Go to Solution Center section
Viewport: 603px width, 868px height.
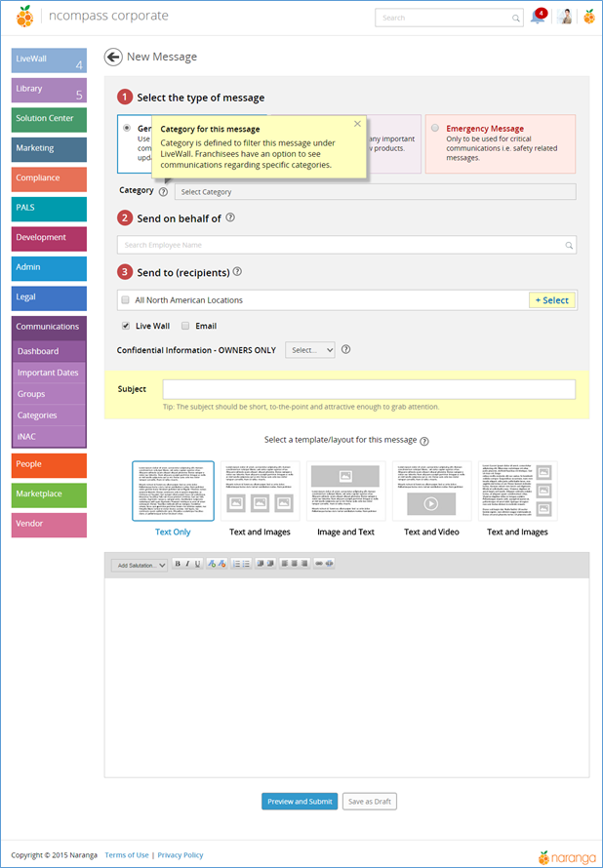pos(49,120)
